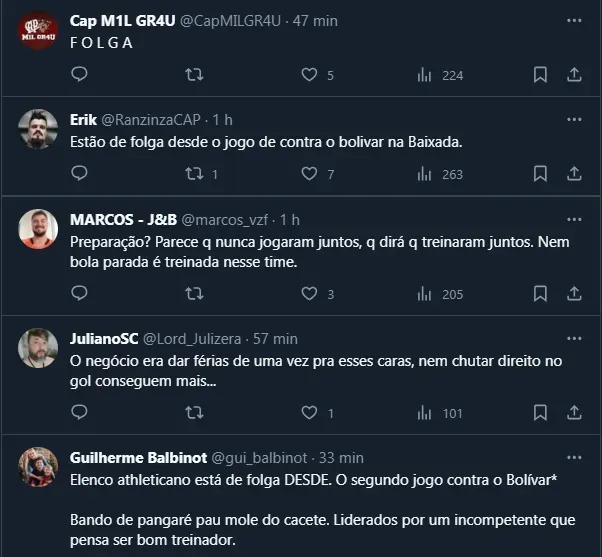Open the 57 min timestamp on JulianoSC's tweet

pyautogui.click(x=278, y=338)
